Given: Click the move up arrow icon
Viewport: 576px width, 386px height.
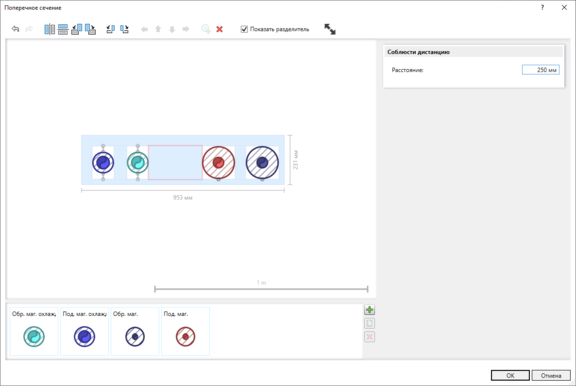Looking at the screenshot, I should point(158,29).
